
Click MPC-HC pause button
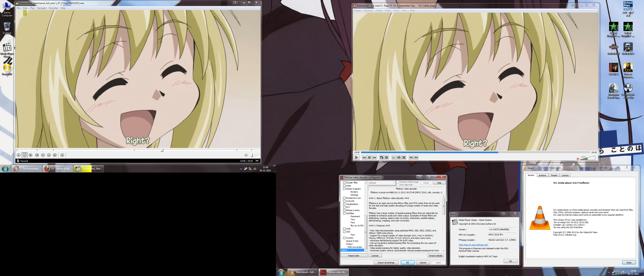(25, 155)
